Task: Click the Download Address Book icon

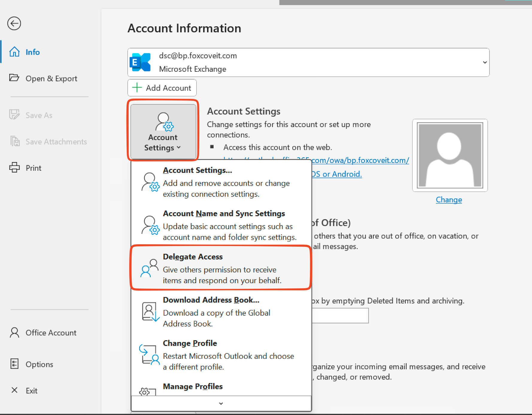Action: point(151,312)
